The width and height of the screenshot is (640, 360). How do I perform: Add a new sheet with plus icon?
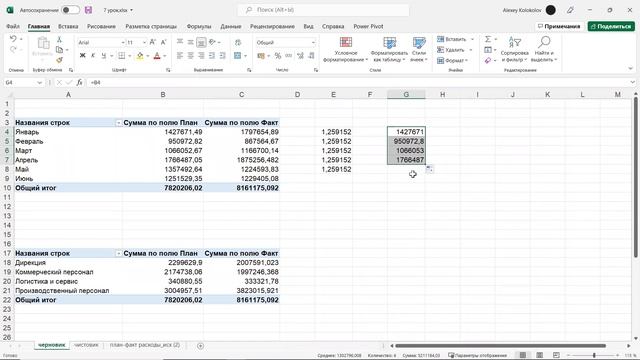(200, 346)
